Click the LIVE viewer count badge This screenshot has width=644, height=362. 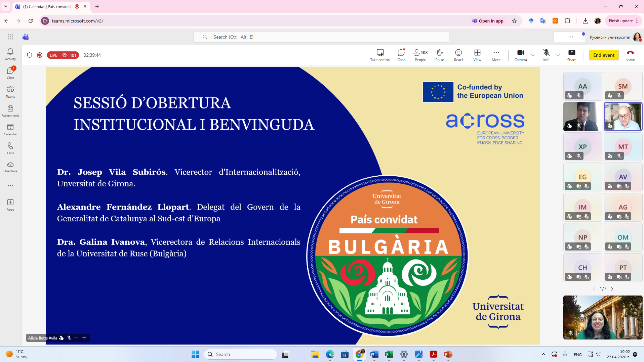[x=63, y=55]
